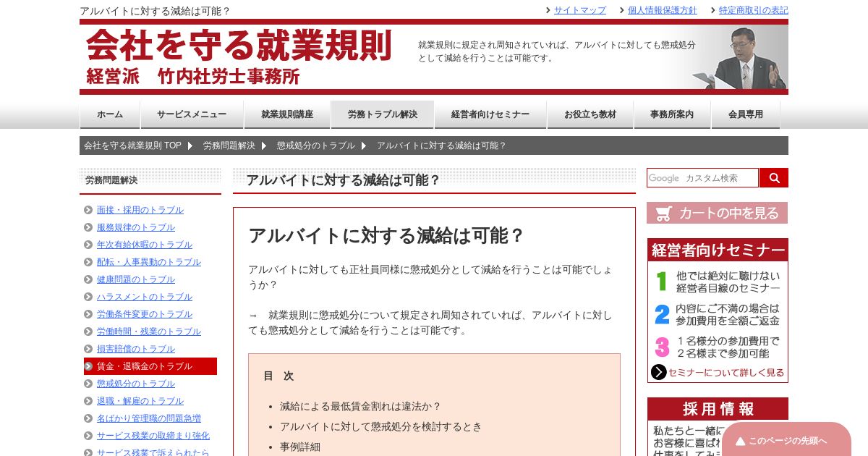Select highlighted 賃金・退職金のトラブル item
The height and width of the screenshot is (456, 868).
click(x=150, y=366)
